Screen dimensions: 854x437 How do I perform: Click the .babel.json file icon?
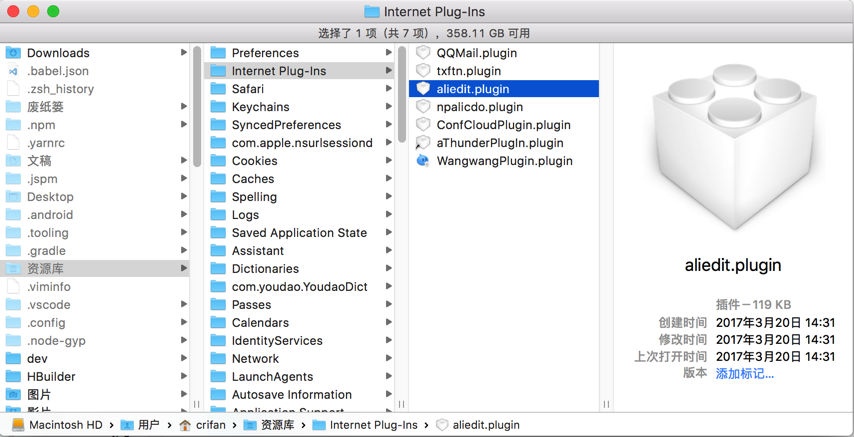(x=14, y=71)
